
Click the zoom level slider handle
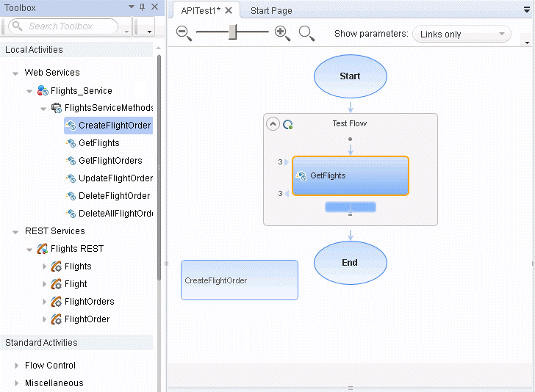tap(233, 32)
